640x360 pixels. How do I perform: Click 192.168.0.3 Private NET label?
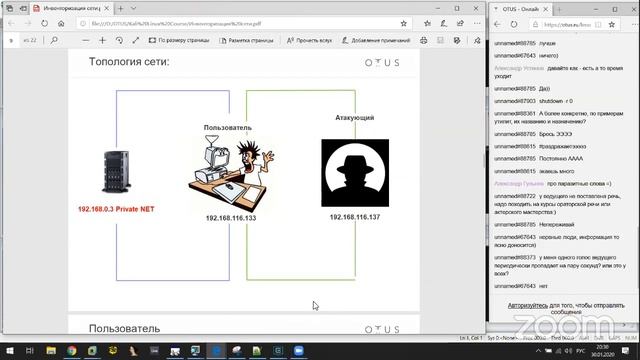click(x=116, y=209)
